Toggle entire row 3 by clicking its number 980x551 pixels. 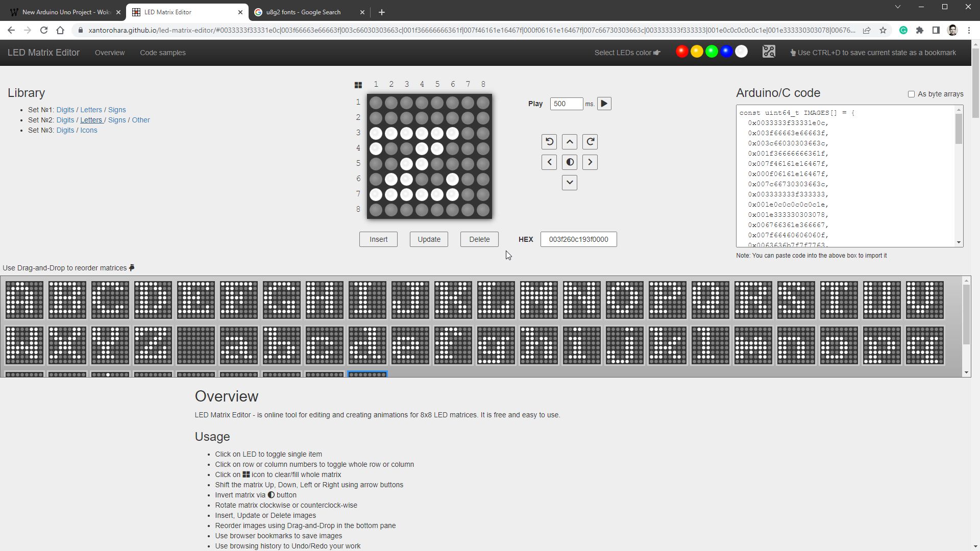(x=358, y=132)
